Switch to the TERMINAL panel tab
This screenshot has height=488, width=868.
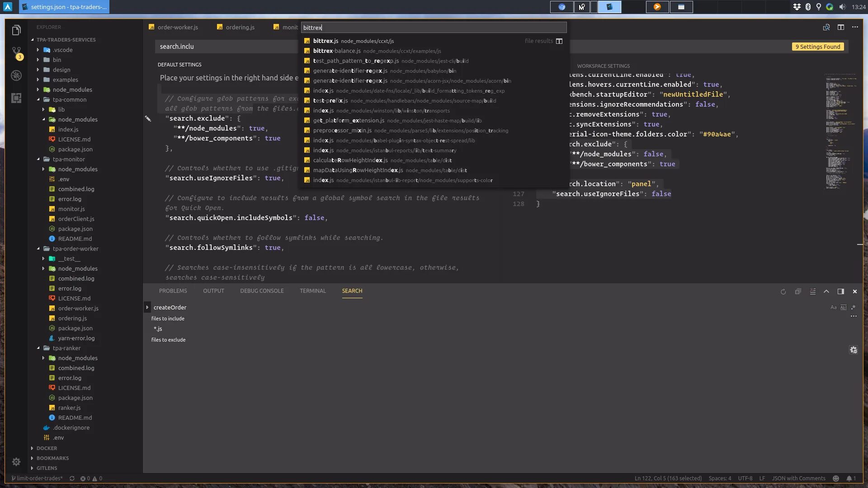coord(312,291)
